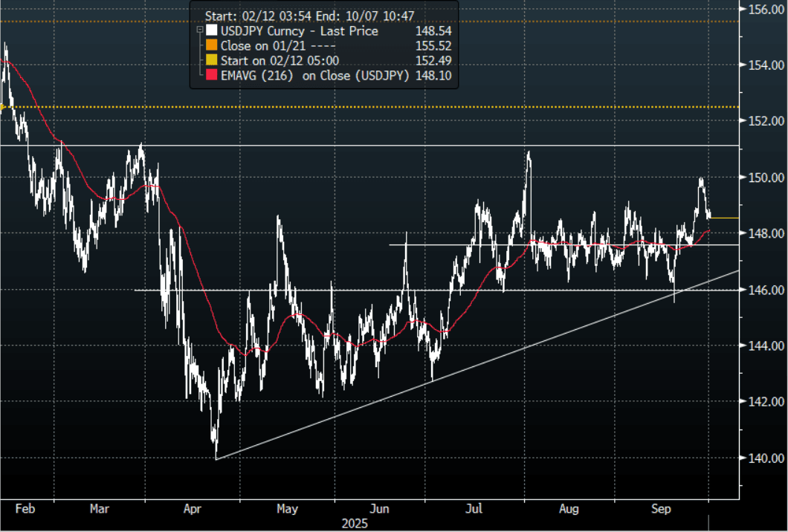Click the yellow start marker arrow at left edge

3,107
